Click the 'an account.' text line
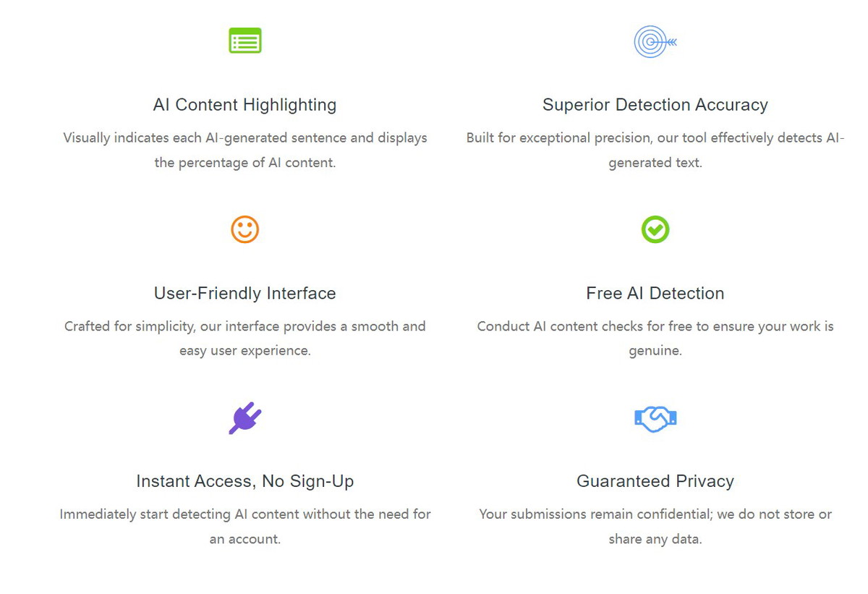Image resolution: width=868 pixels, height=594 pixels. coord(245,539)
